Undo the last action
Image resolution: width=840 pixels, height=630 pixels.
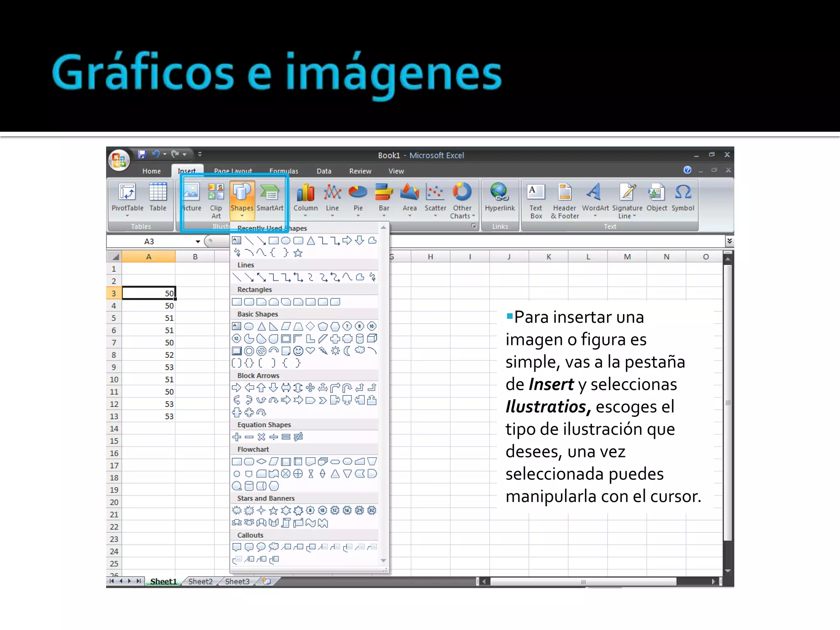click(156, 154)
